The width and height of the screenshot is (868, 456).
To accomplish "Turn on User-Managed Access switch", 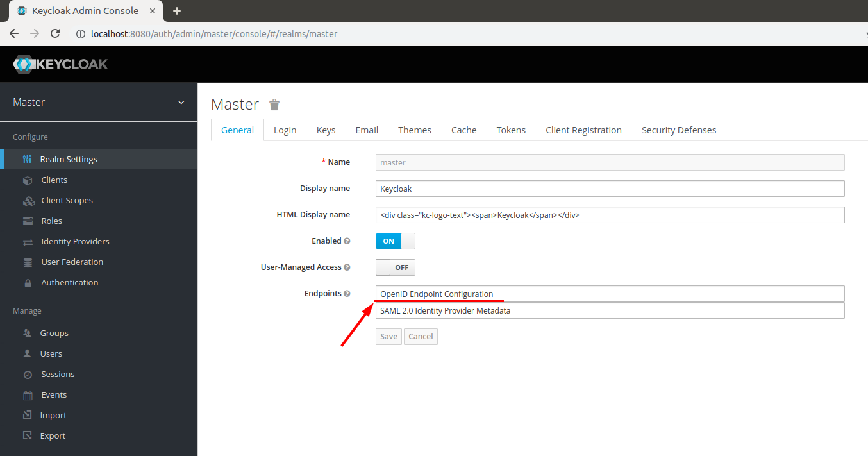I will 396,267.
